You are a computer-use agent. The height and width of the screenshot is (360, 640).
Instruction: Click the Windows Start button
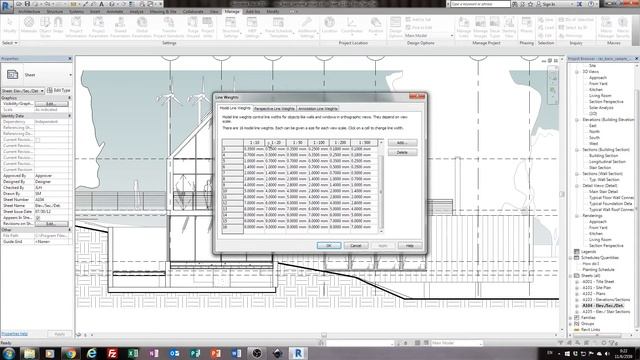tap(9, 353)
